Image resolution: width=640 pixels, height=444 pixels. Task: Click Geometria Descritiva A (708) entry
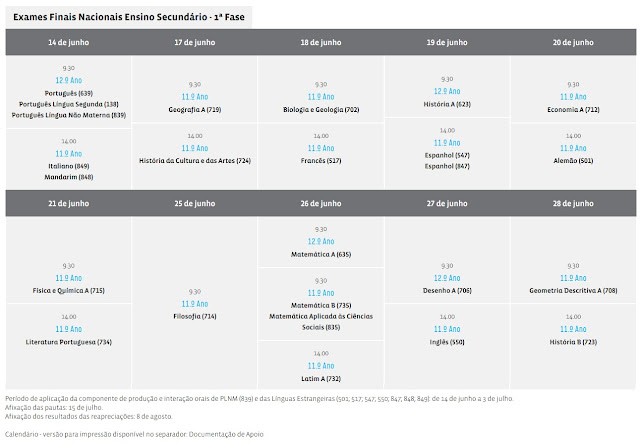click(573, 290)
